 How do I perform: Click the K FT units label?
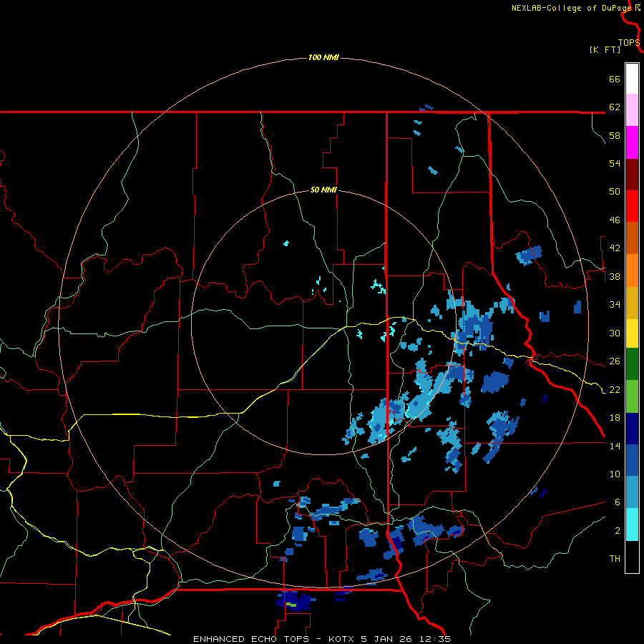pos(605,49)
